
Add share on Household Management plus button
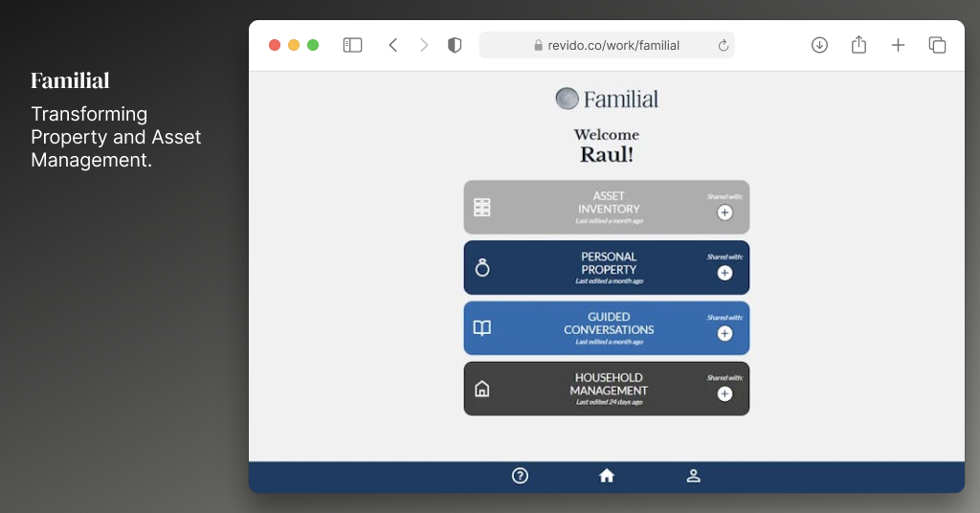click(725, 393)
